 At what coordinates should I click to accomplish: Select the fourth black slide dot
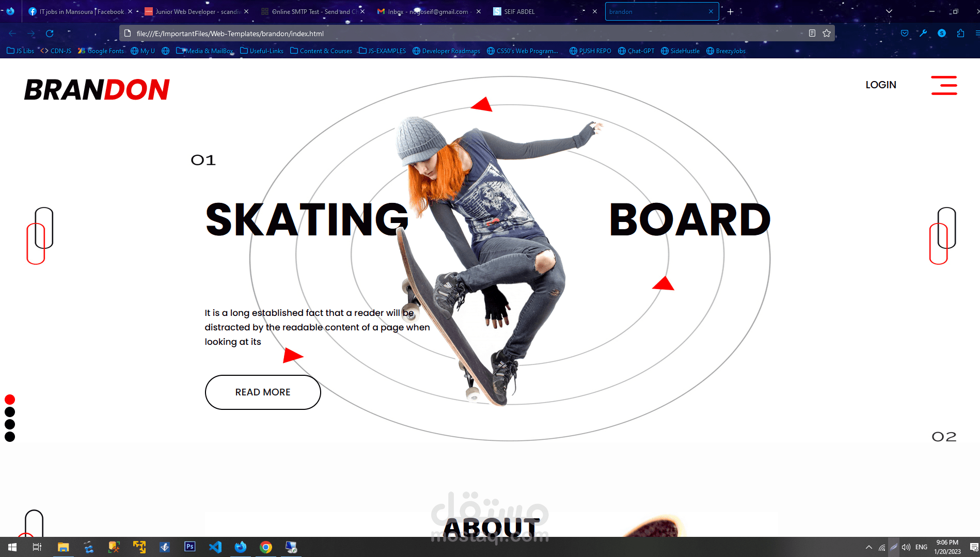(10, 437)
